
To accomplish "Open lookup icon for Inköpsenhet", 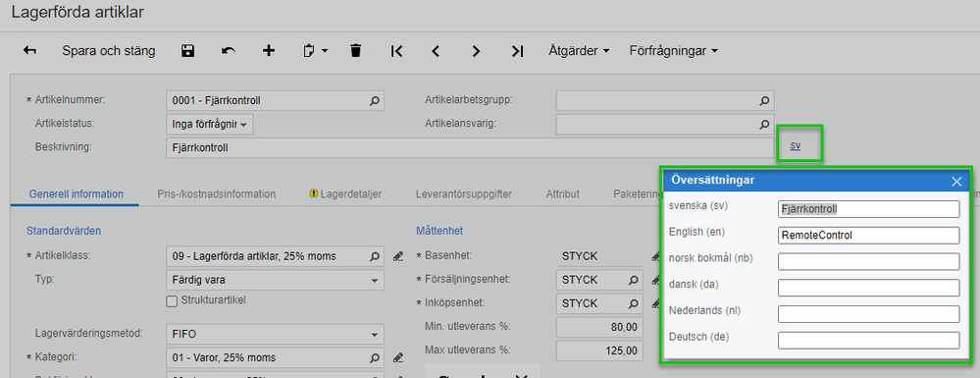I will click(633, 303).
